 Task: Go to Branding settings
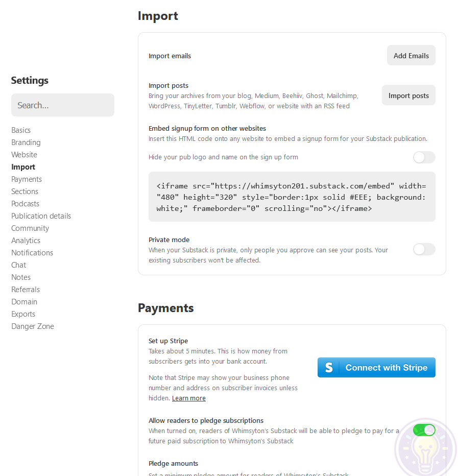(x=26, y=142)
